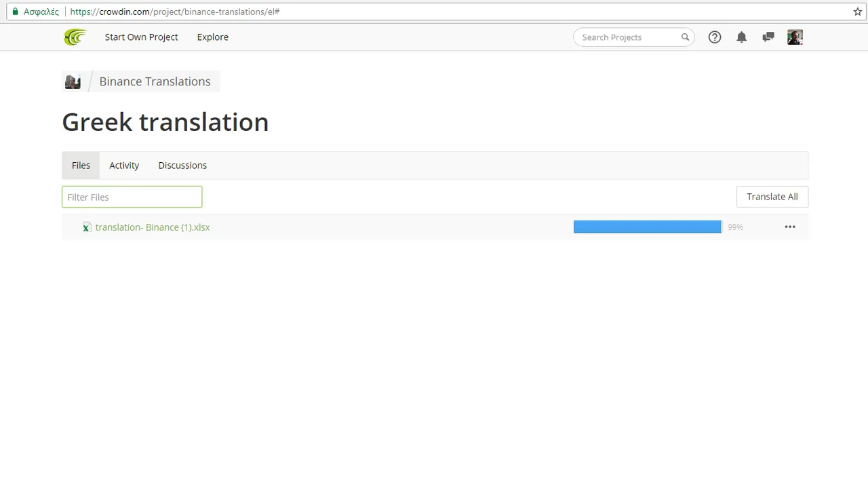Open the Explore link
Viewport: 868px width, 479px height.
click(213, 37)
